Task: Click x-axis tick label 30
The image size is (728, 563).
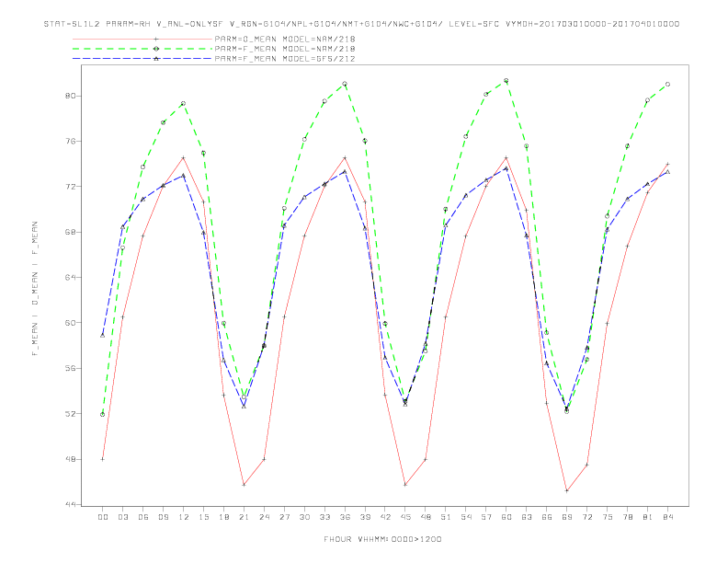Action: [x=304, y=517]
